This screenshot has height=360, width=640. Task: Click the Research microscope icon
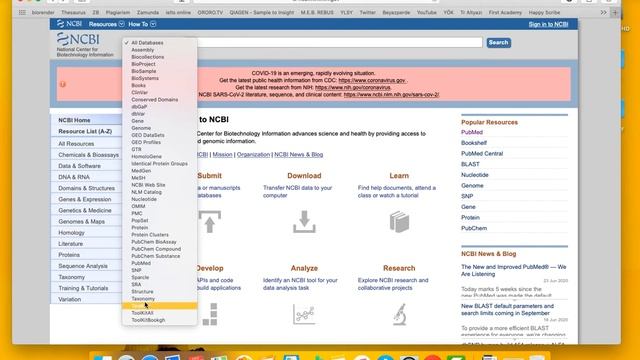pyautogui.click(x=400, y=314)
